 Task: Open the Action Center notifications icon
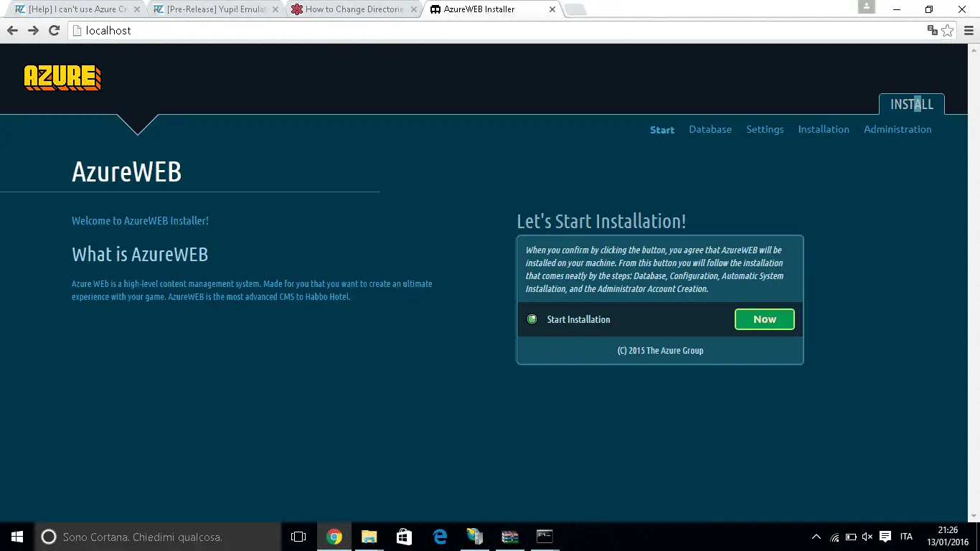click(x=885, y=537)
